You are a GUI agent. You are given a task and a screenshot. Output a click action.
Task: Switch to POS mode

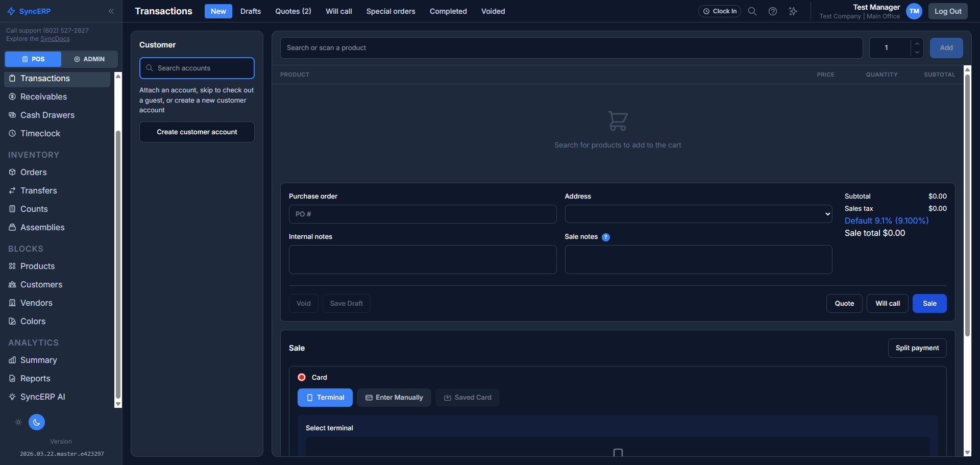tap(33, 59)
